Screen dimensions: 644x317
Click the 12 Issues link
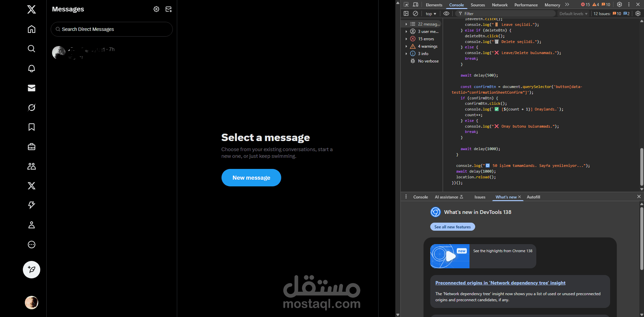click(611, 14)
